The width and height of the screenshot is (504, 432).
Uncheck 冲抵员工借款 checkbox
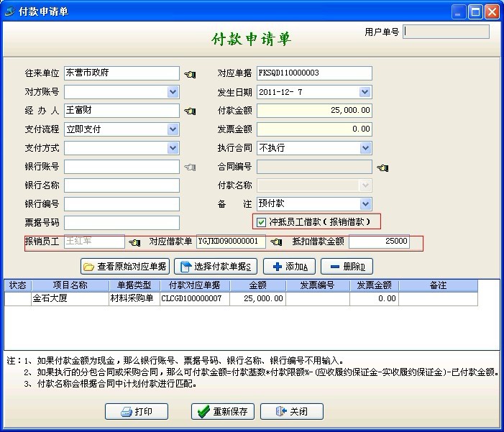click(x=262, y=222)
